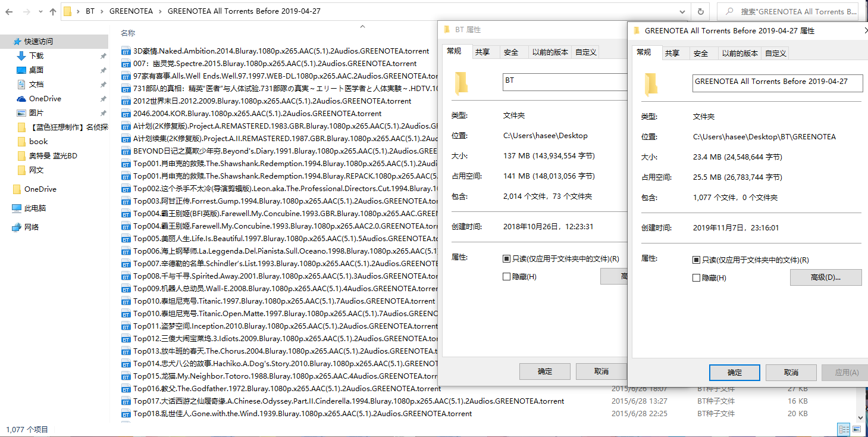868x437 pixels.
Task: Select the A计划续集 Project.A.II torrent icon
Action: pos(126,139)
